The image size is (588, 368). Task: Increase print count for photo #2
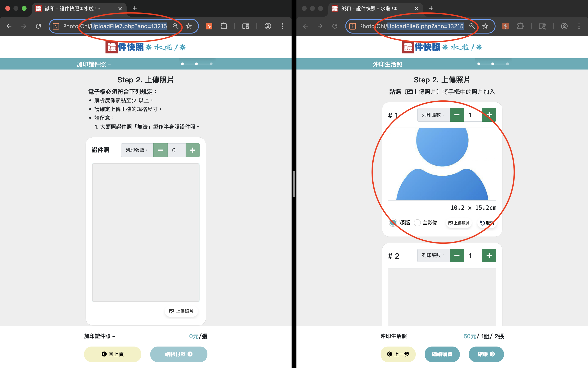click(x=489, y=256)
